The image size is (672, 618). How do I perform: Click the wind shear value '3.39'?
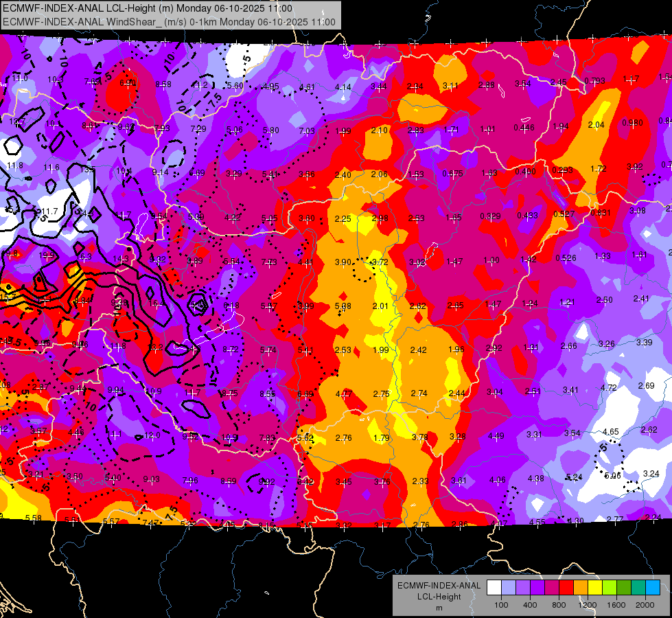[x=644, y=342]
